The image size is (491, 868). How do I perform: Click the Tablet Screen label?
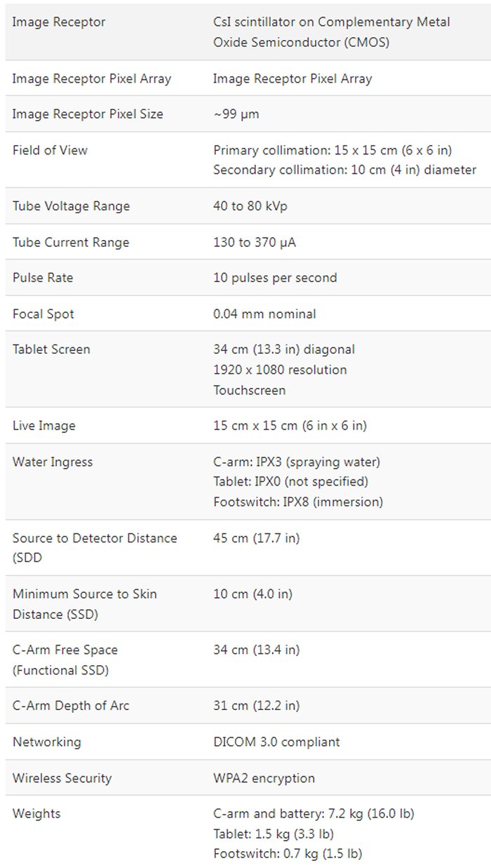click(x=51, y=349)
